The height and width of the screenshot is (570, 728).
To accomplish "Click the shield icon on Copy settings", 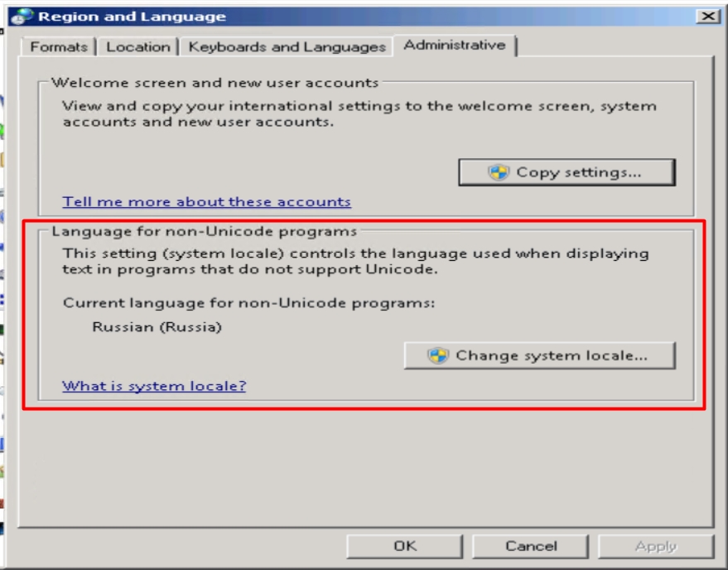I will [499, 172].
